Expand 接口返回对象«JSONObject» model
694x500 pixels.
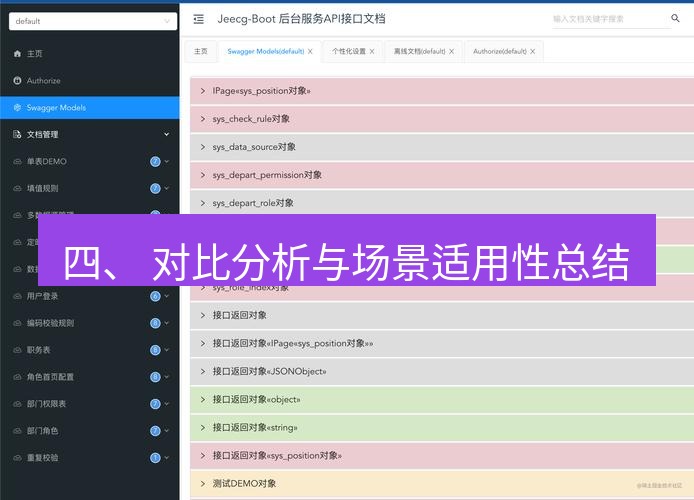[x=442, y=371]
